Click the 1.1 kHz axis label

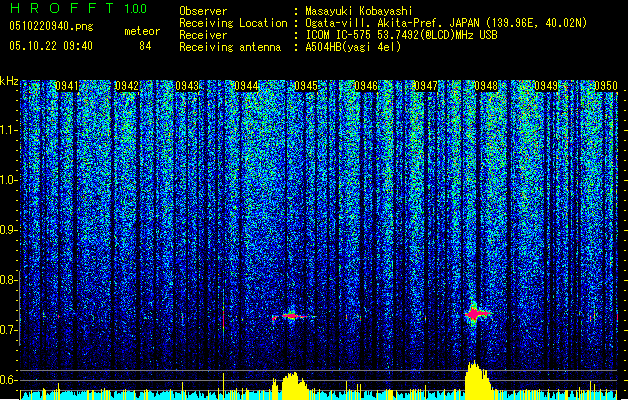pyautogui.click(x=8, y=130)
